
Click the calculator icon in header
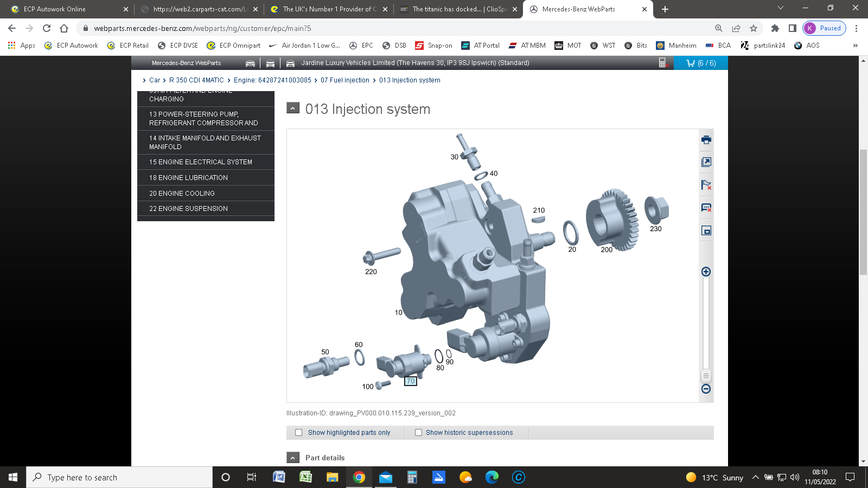(662, 63)
